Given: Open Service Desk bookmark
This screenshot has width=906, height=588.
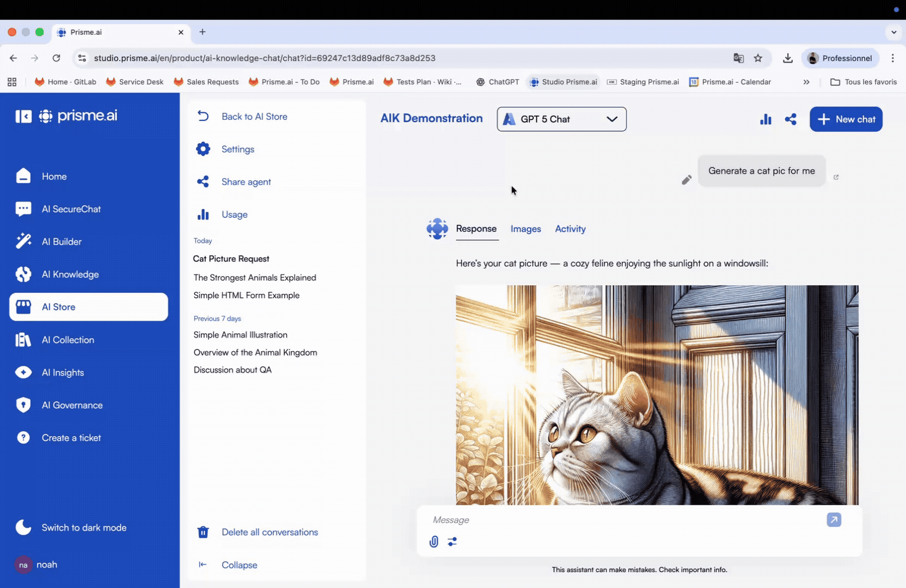Looking at the screenshot, I should (135, 82).
